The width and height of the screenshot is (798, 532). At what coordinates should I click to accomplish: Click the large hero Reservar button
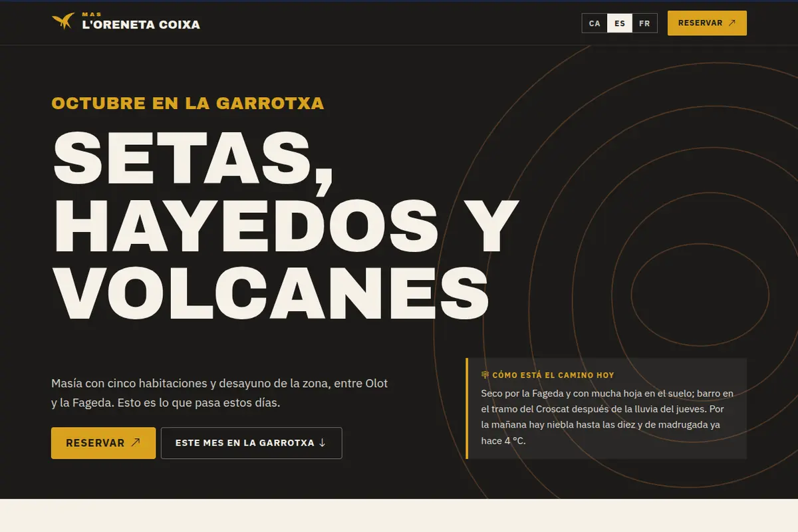tap(103, 443)
